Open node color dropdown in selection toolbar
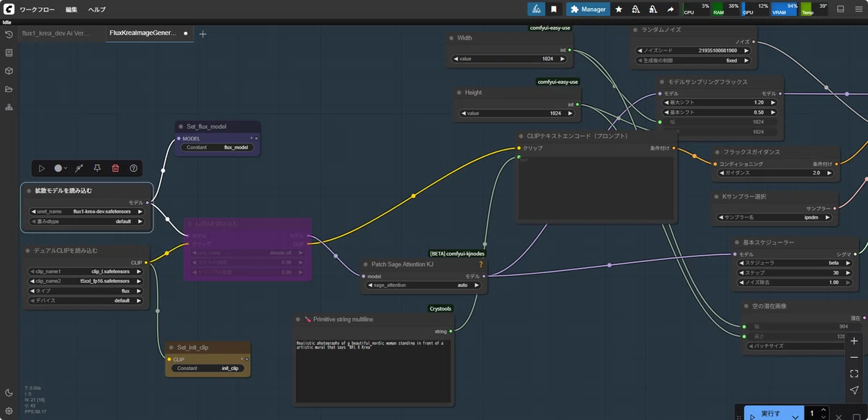 coord(61,168)
